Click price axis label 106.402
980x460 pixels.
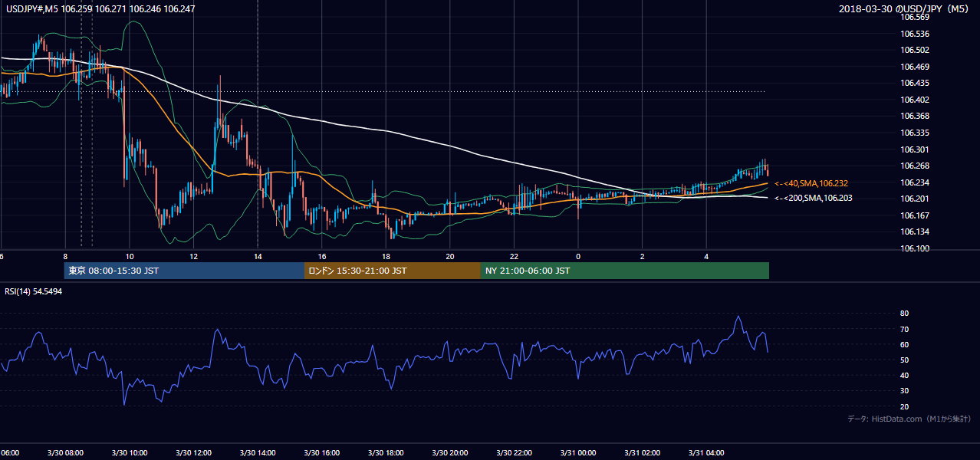click(916, 100)
